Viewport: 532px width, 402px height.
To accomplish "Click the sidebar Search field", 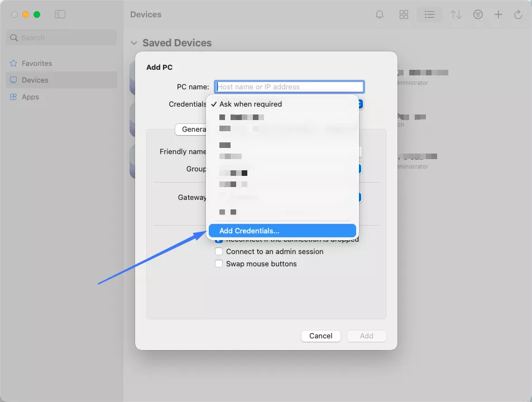I will 61,38.
